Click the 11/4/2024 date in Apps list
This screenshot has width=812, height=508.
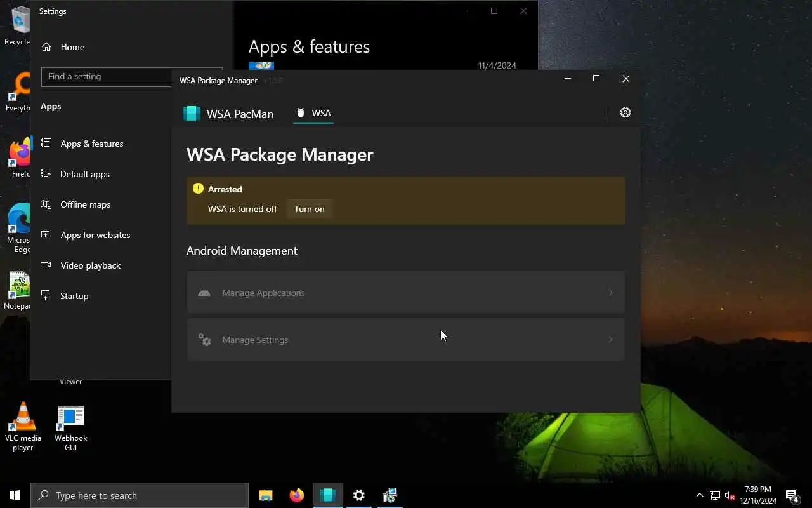(497, 65)
